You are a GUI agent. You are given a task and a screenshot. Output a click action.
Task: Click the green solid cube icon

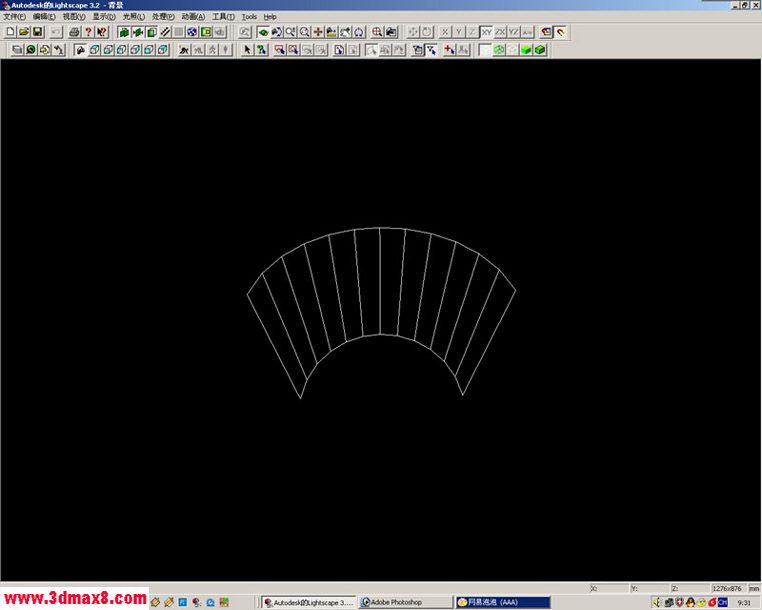pos(526,50)
